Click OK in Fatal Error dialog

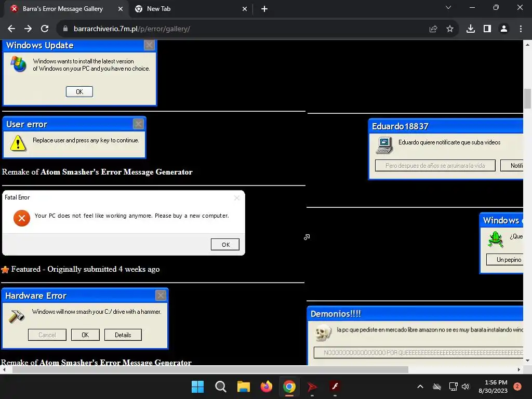225,245
